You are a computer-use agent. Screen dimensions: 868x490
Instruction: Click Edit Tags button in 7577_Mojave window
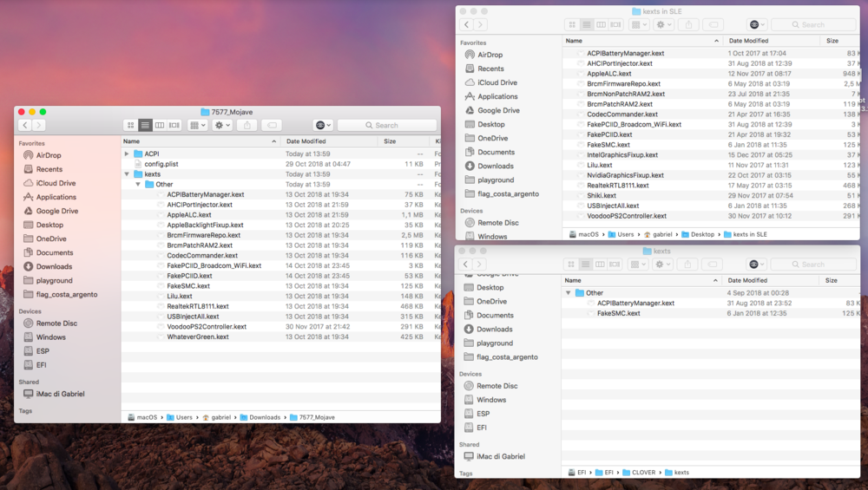tap(272, 126)
